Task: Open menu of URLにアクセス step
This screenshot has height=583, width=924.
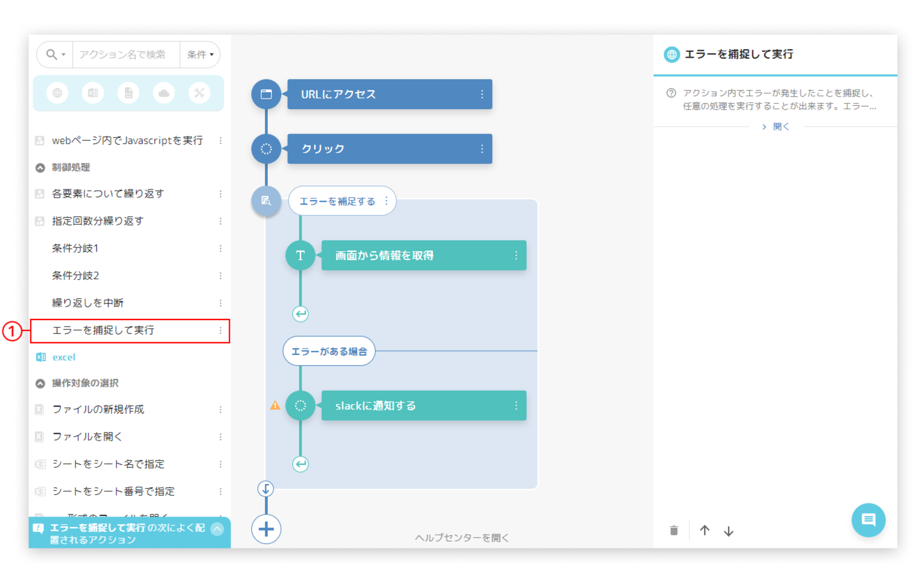Action: 482,94
